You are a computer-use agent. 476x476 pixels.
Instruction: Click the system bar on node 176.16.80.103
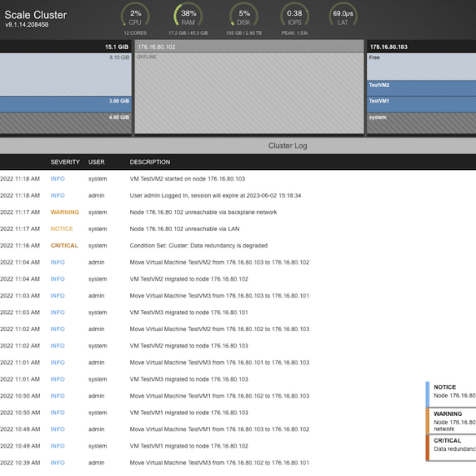(x=421, y=123)
